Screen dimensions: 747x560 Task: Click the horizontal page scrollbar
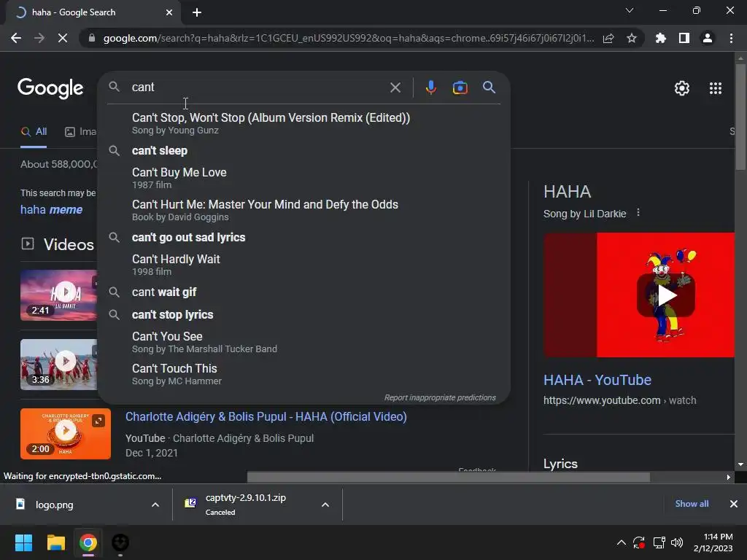click(449, 477)
